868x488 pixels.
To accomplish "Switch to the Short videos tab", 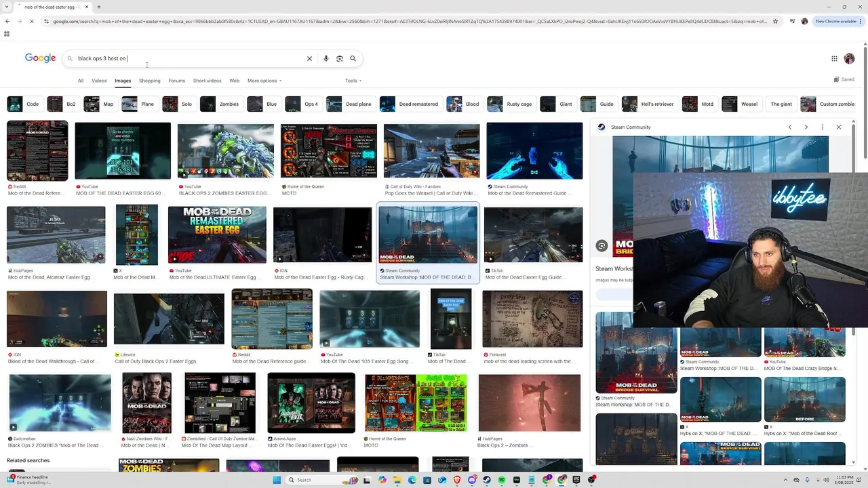I will click(x=208, y=81).
